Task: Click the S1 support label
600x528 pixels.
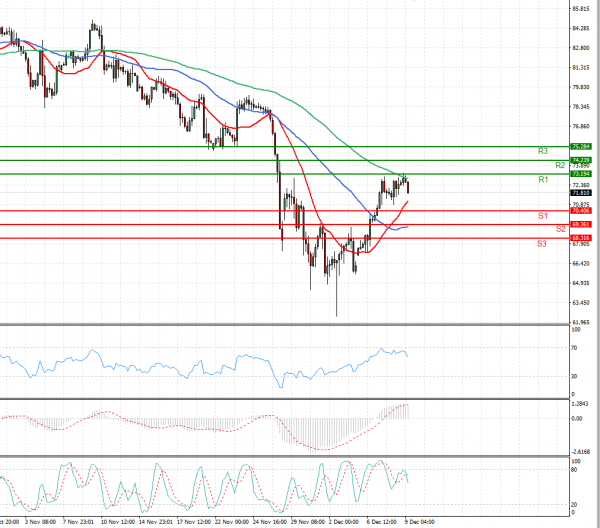Action: (x=543, y=216)
